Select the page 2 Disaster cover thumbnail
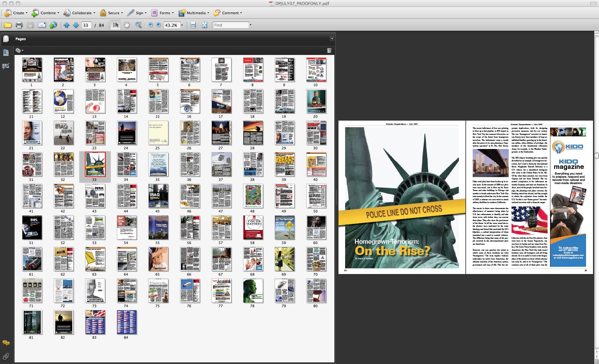Screen dimensions: 599x364 click(63, 70)
